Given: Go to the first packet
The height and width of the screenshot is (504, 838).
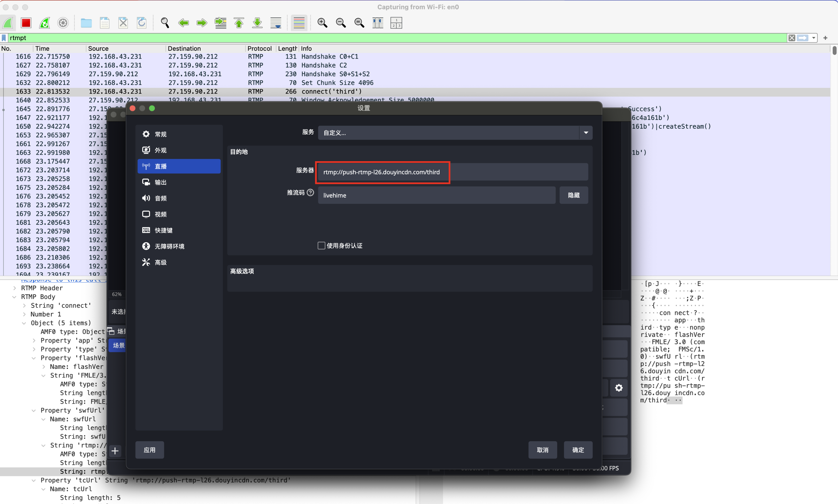Looking at the screenshot, I should click(239, 23).
